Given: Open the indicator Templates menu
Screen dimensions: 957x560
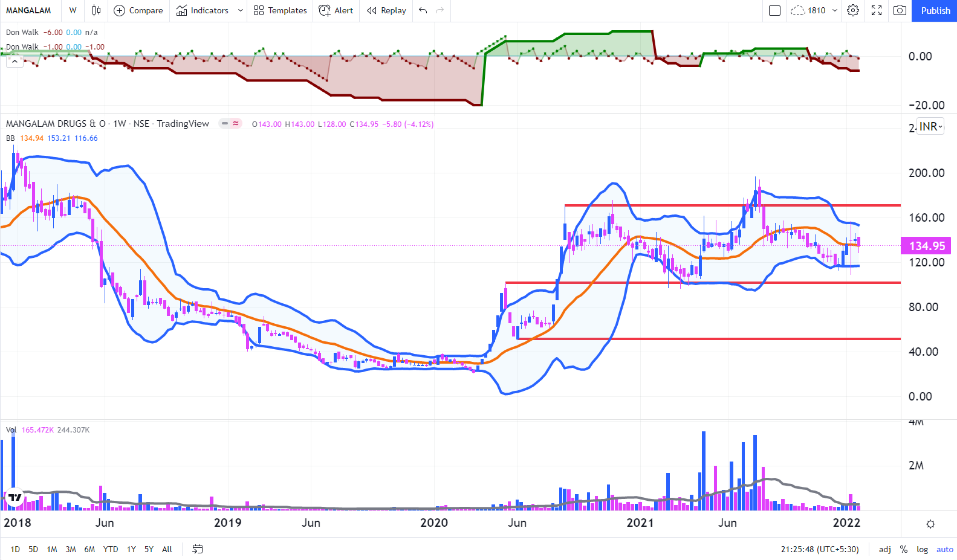Looking at the screenshot, I should click(x=280, y=10).
